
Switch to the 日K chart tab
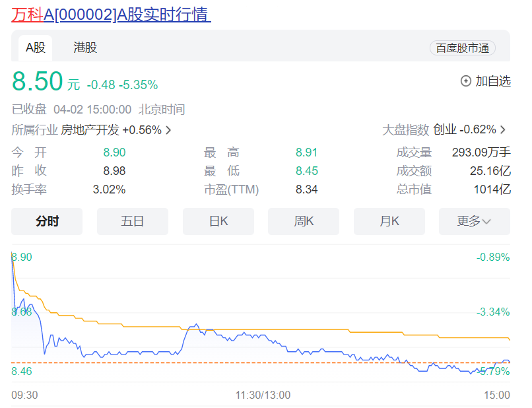coord(218,221)
